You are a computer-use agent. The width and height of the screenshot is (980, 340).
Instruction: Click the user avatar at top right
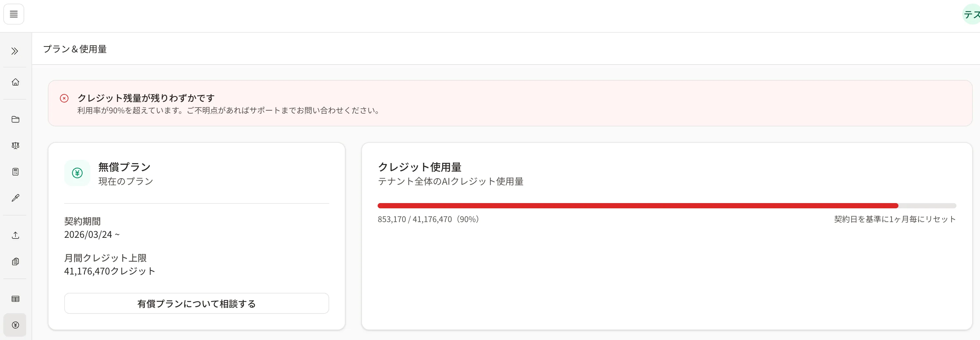coord(971,14)
